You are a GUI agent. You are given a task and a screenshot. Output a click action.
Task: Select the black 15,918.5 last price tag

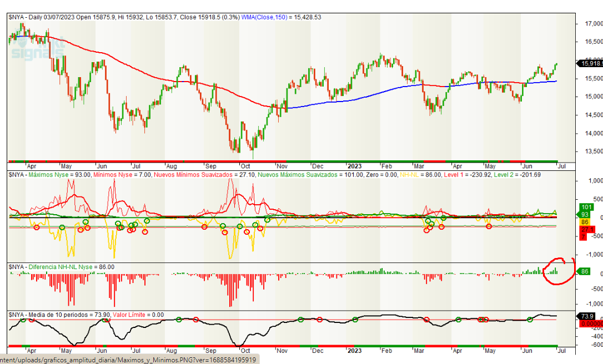click(x=590, y=63)
